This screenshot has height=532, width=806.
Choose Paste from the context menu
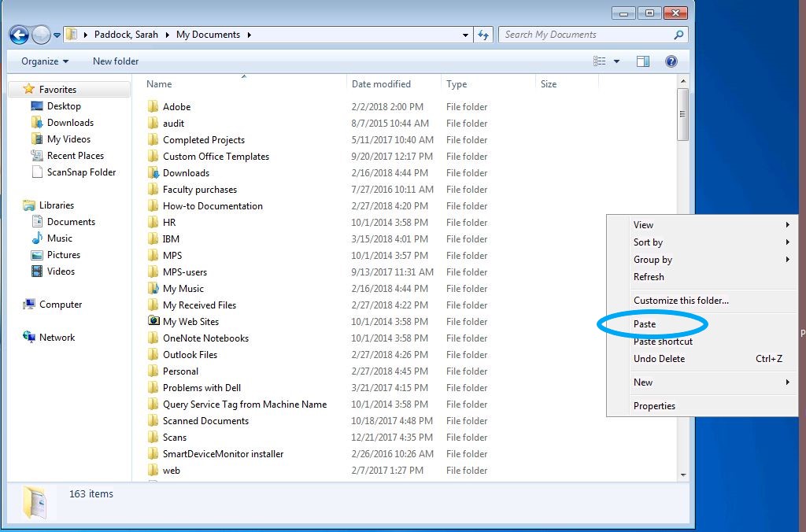click(x=701, y=323)
